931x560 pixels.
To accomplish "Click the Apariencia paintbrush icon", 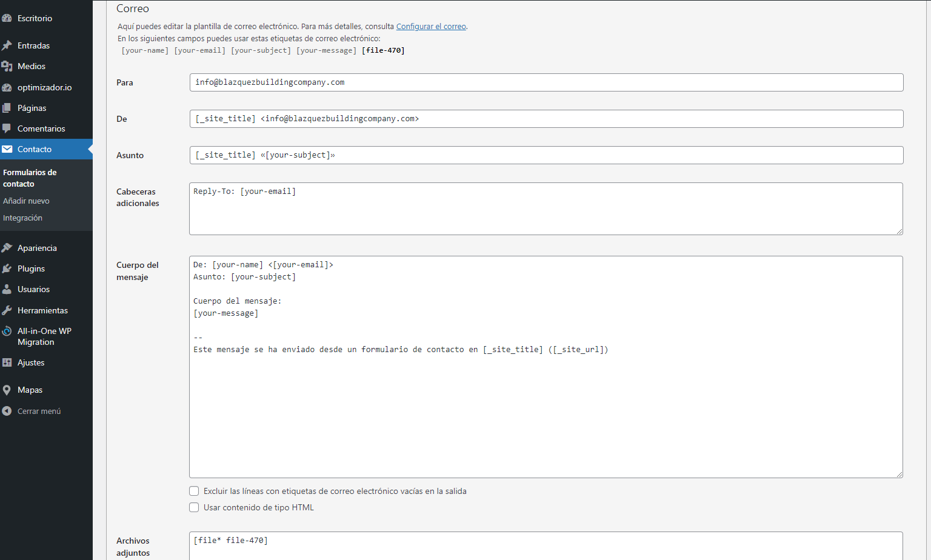I will point(7,248).
